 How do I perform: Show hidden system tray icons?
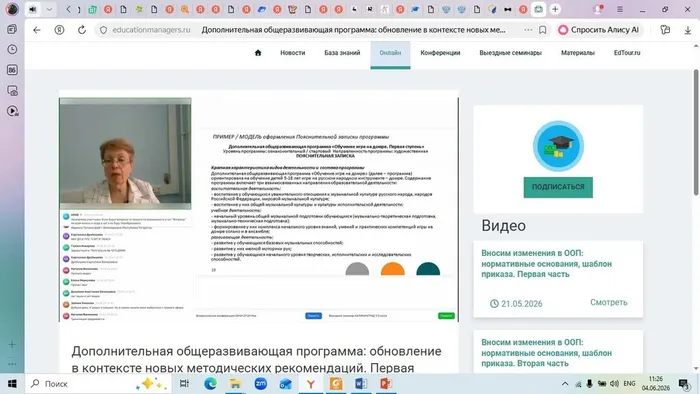click(565, 384)
